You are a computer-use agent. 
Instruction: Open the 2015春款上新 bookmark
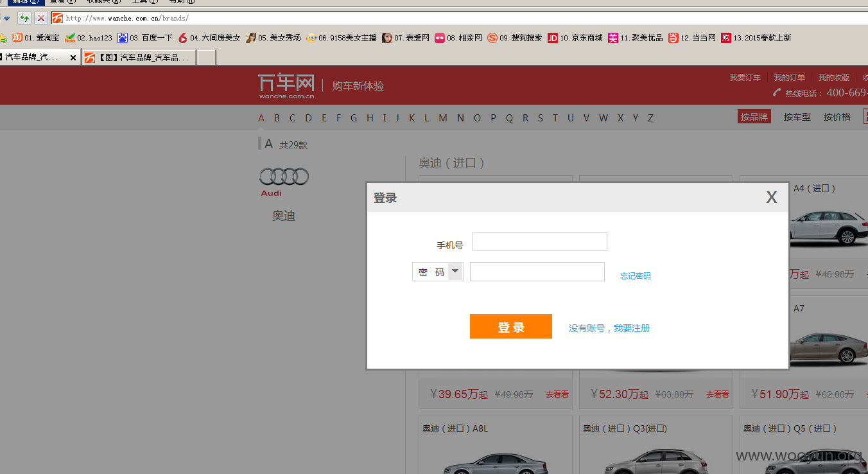point(756,38)
